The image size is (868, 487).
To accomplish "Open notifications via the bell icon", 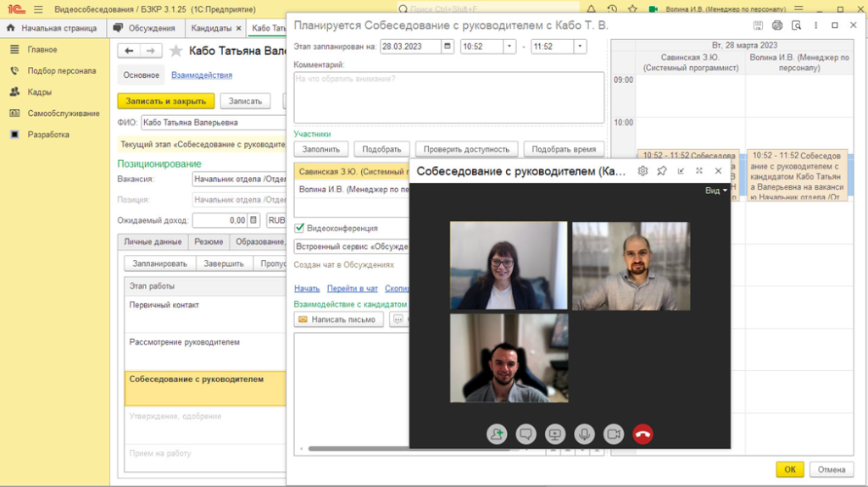I will (591, 9).
